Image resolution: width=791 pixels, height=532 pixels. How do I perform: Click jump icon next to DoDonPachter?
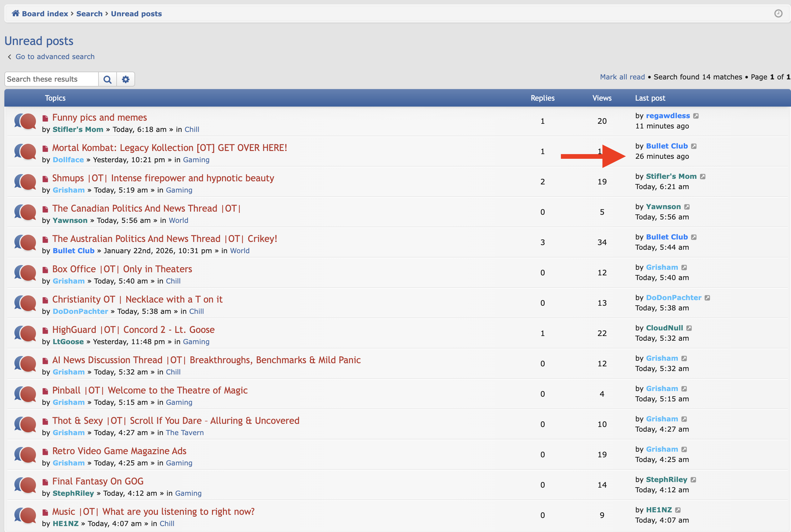tap(707, 298)
